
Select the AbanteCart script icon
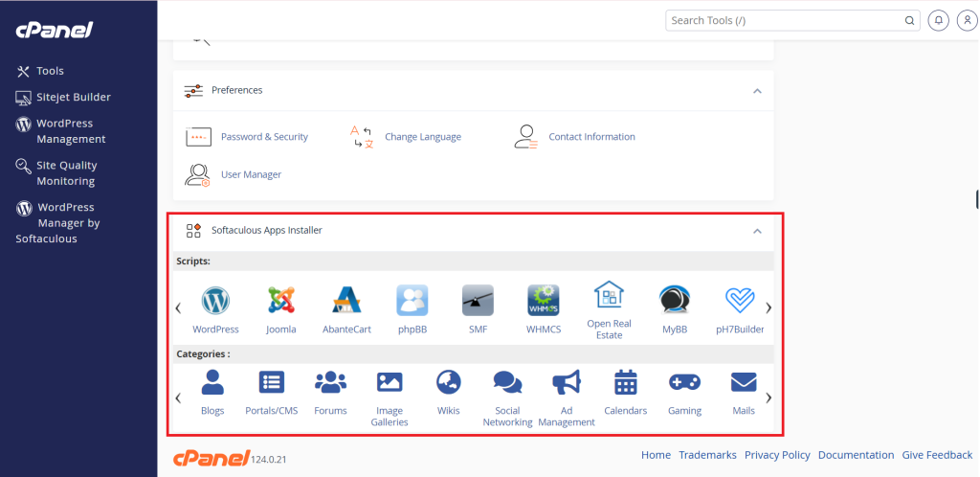pyautogui.click(x=346, y=301)
